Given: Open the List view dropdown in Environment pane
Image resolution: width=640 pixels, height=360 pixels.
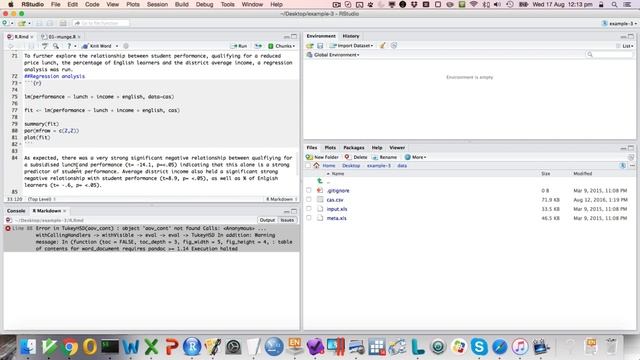Looking at the screenshot, I should pos(625,46).
